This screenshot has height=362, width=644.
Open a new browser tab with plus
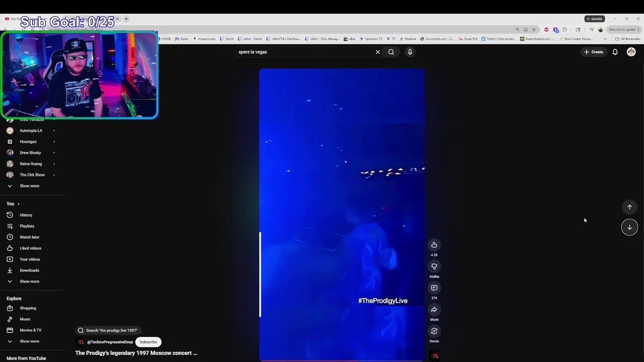pyautogui.click(x=126, y=19)
